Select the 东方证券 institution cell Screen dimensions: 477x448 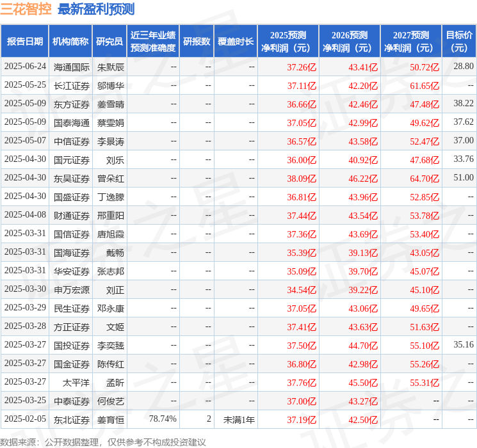click(x=72, y=104)
